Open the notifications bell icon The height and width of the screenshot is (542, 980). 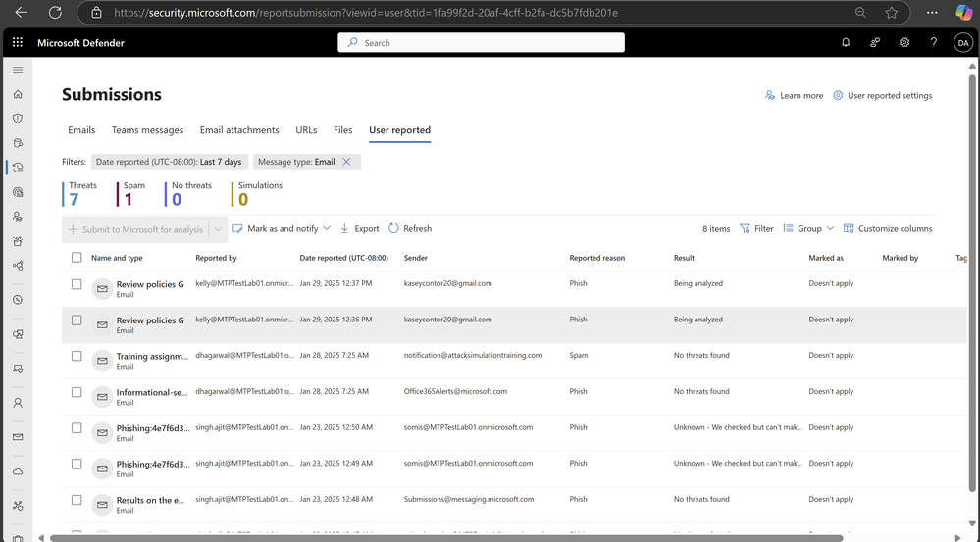(846, 42)
